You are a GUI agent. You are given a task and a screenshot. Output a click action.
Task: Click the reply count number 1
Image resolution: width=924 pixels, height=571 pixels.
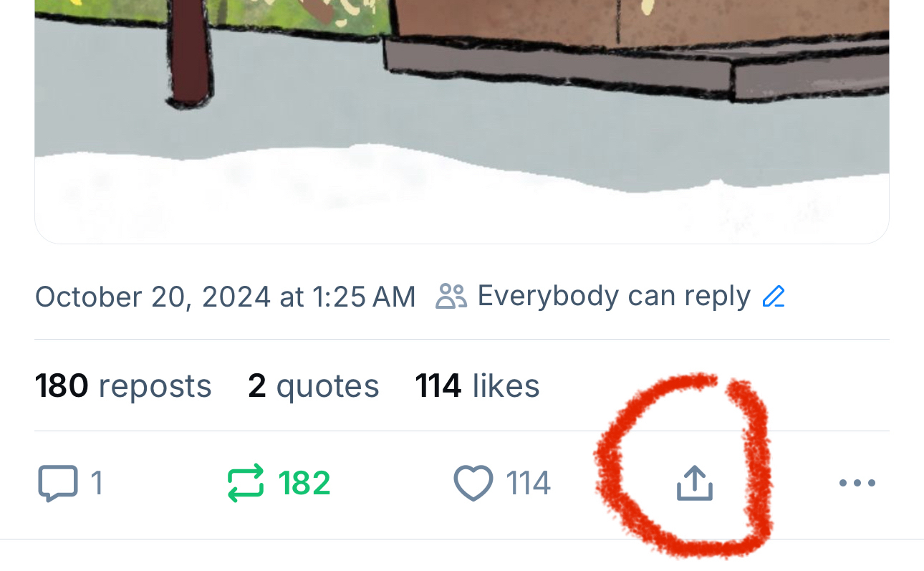click(97, 483)
